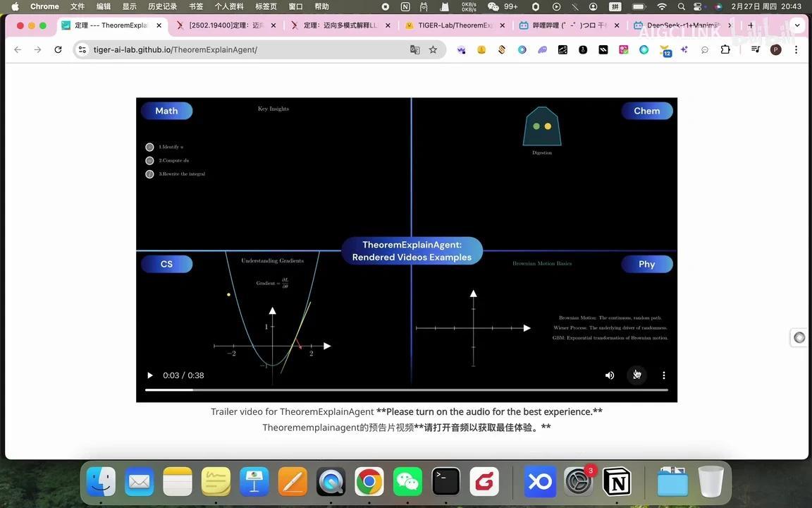The image size is (812, 508).
Task: Click the Chinese translated caption text
Action: 407,428
